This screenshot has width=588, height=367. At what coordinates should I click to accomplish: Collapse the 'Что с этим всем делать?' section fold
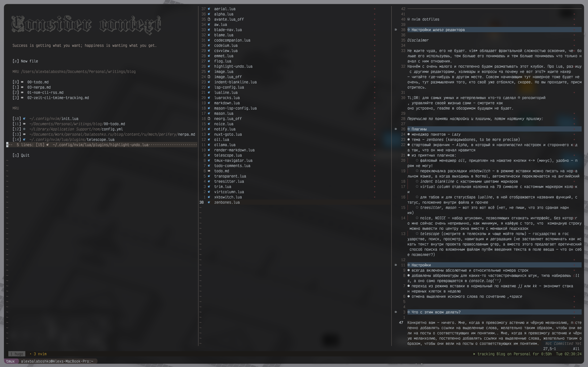pos(396,312)
